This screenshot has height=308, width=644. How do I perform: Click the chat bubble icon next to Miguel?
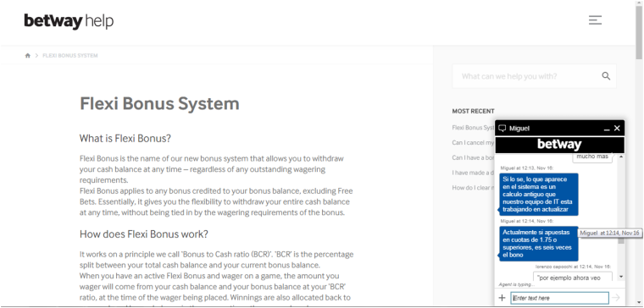tap(502, 129)
